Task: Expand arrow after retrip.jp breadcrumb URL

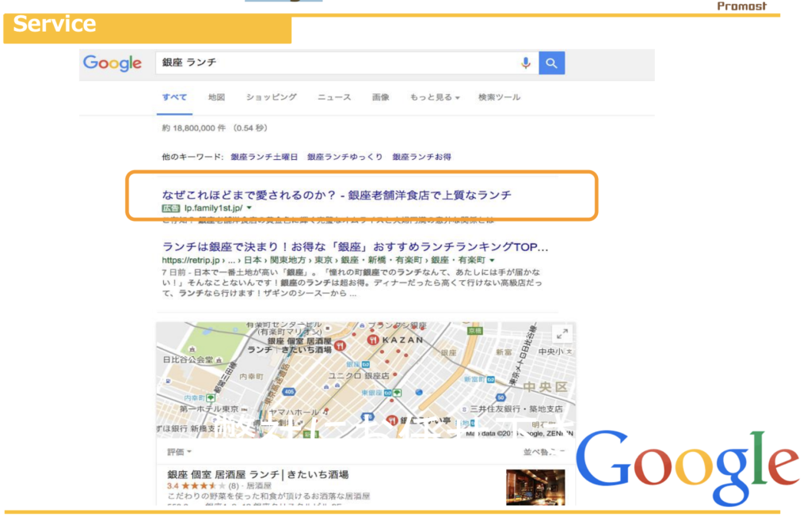Action: click(492, 260)
